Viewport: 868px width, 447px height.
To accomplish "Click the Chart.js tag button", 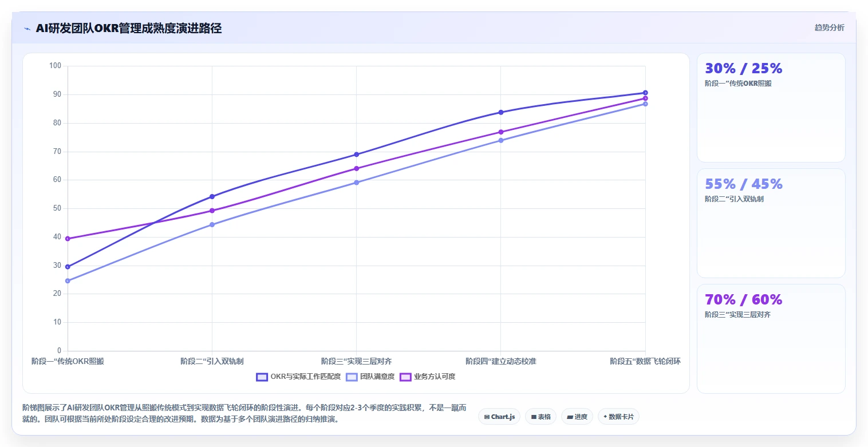I will coord(499,417).
